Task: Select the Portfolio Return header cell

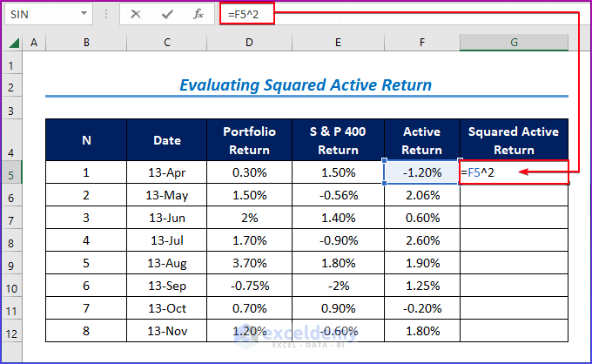Action: [249, 140]
